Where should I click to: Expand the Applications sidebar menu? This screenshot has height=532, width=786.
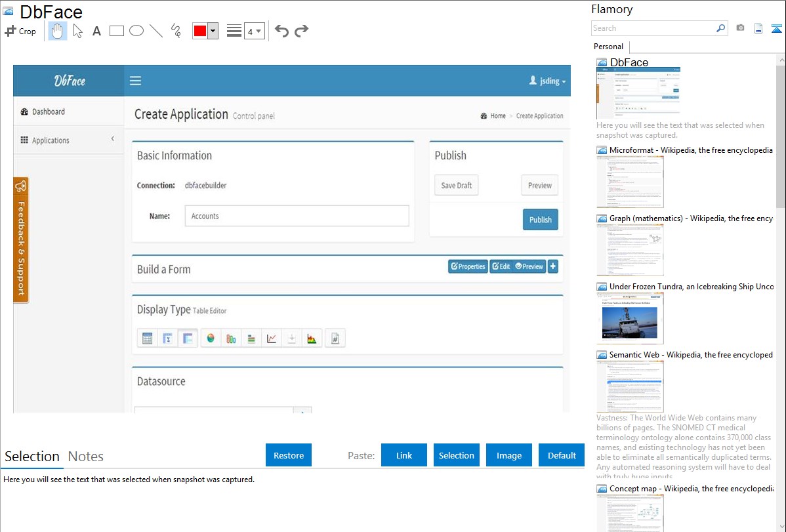pyautogui.click(x=69, y=140)
